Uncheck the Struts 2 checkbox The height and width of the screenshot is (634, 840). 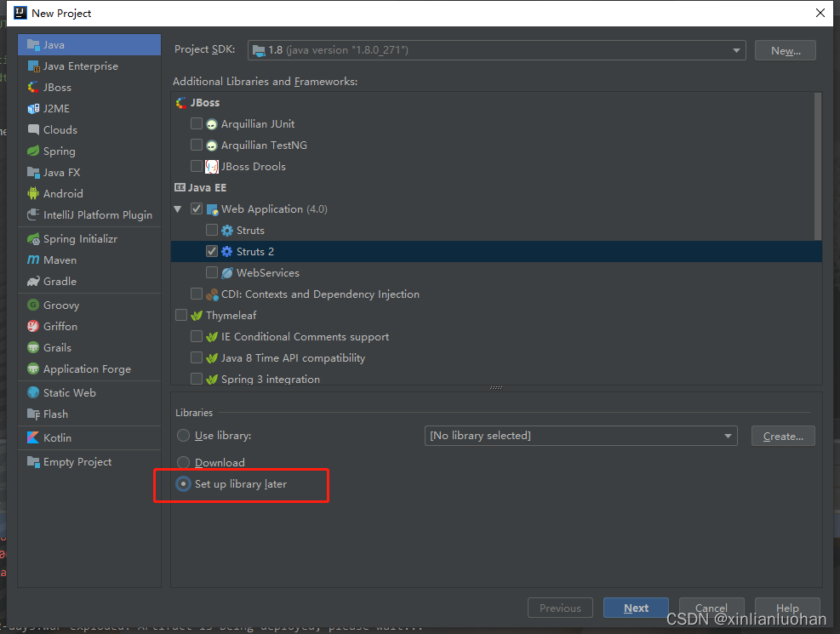pos(212,251)
